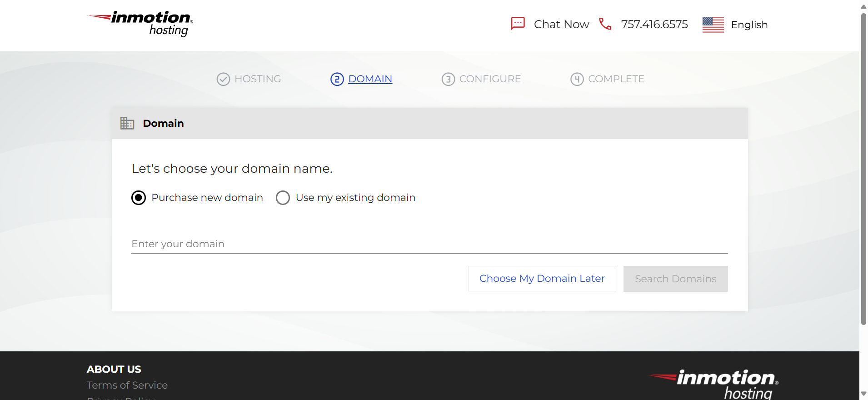Click the InMotion Hosting header logo
The width and height of the screenshot is (868, 400).
pyautogui.click(x=140, y=24)
